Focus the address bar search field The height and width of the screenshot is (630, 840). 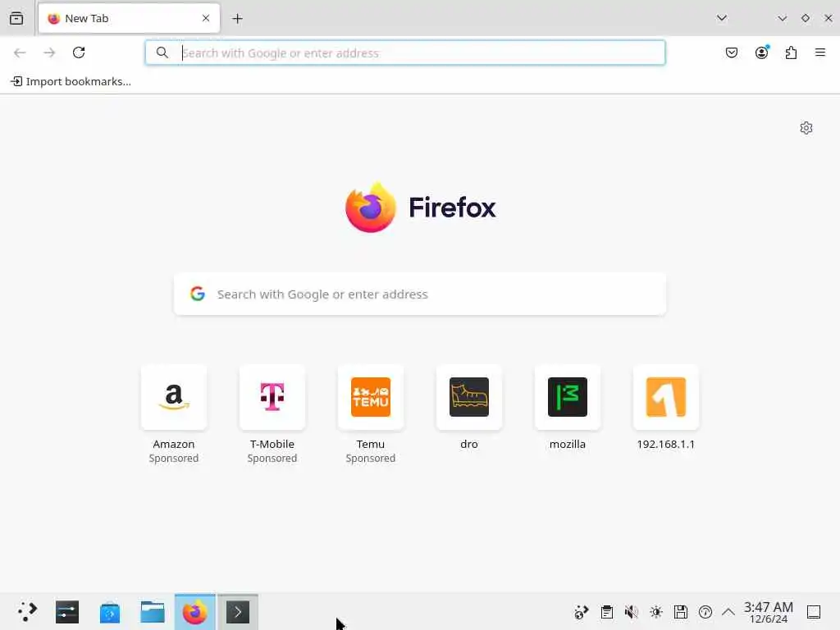[x=405, y=52]
